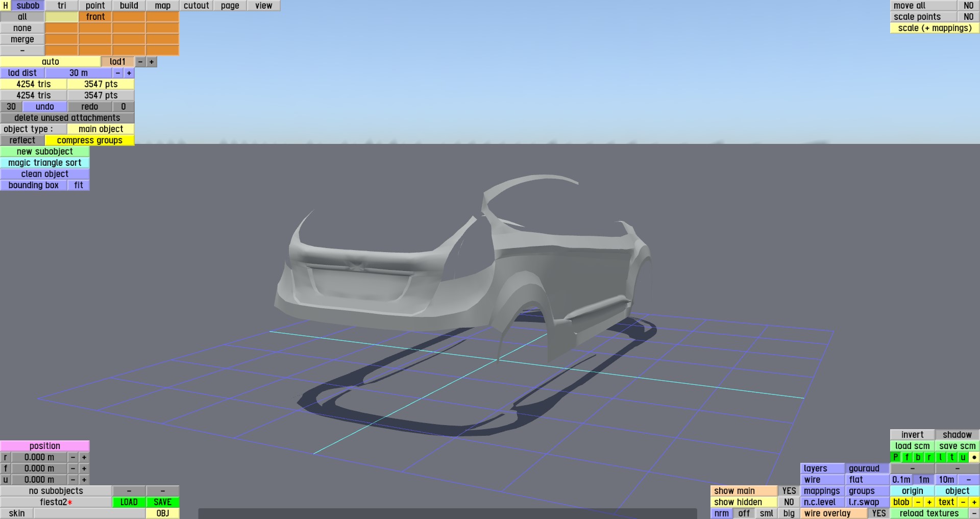Decrease the f position with minus

[73, 468]
